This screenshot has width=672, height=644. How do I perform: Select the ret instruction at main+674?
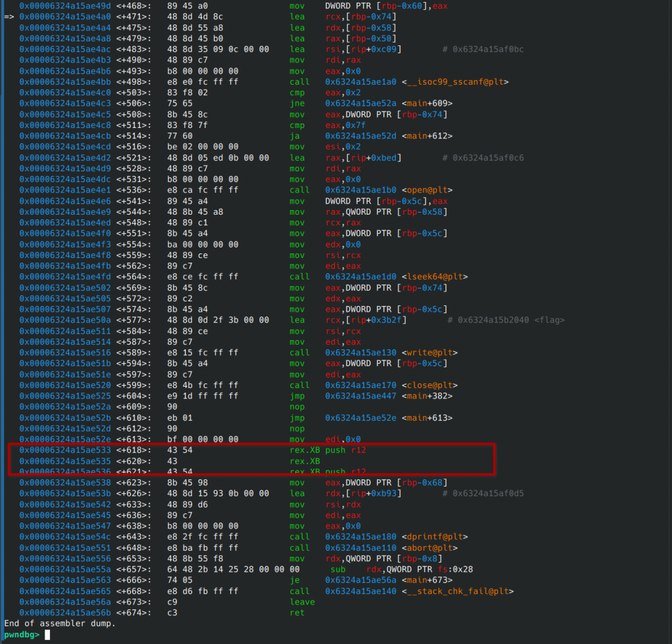point(297,613)
